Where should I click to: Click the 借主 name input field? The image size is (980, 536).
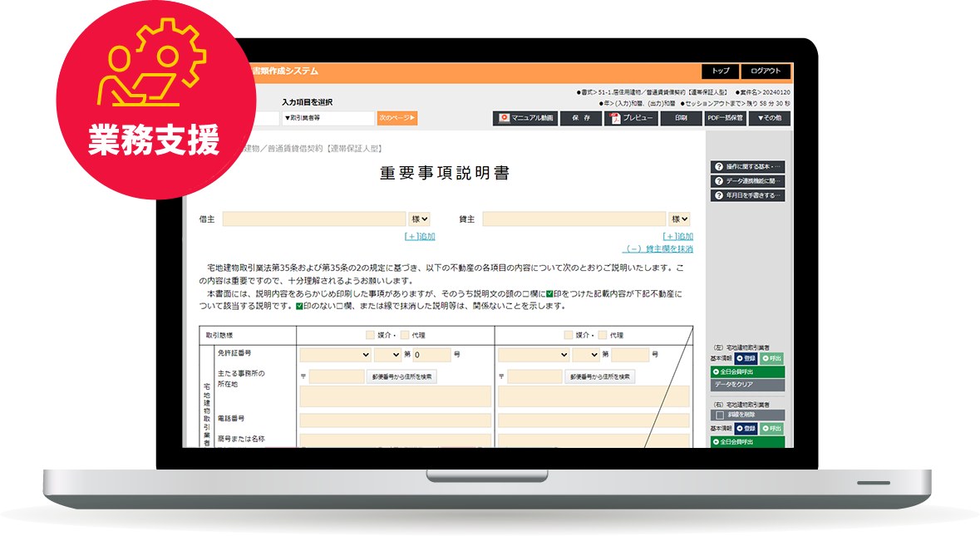point(314,219)
